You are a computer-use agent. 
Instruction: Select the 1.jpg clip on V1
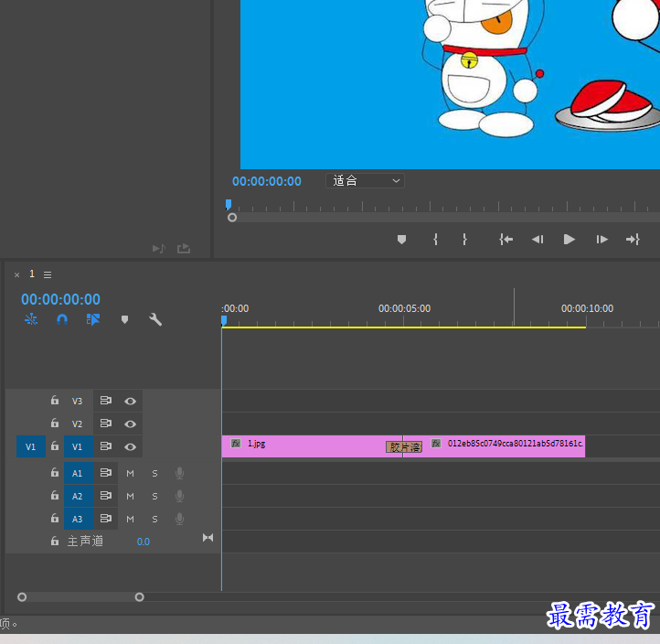click(x=312, y=446)
